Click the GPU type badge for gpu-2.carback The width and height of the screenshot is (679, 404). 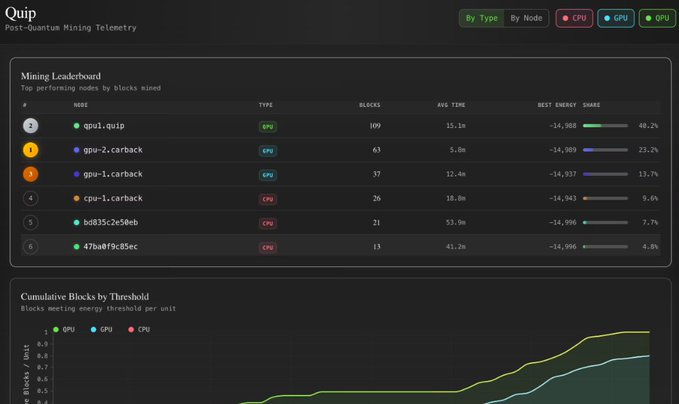(268, 151)
